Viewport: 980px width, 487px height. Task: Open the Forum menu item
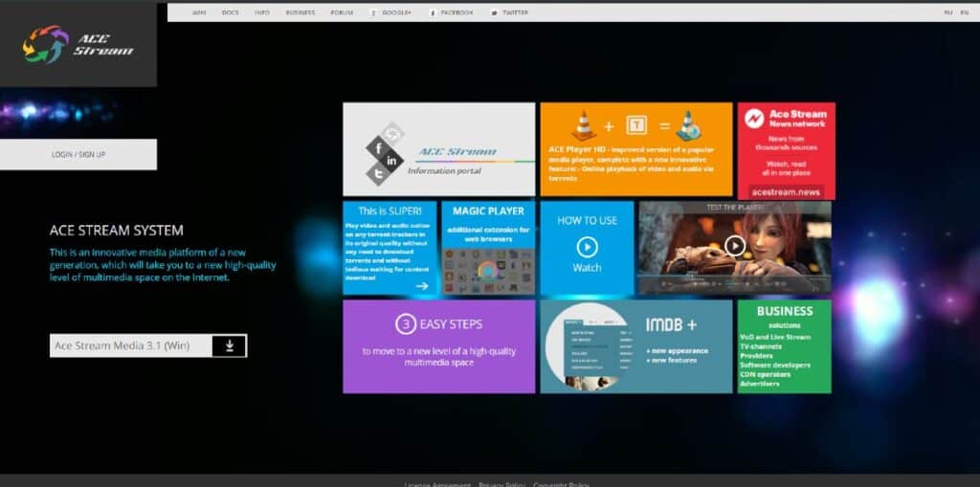[x=342, y=12]
